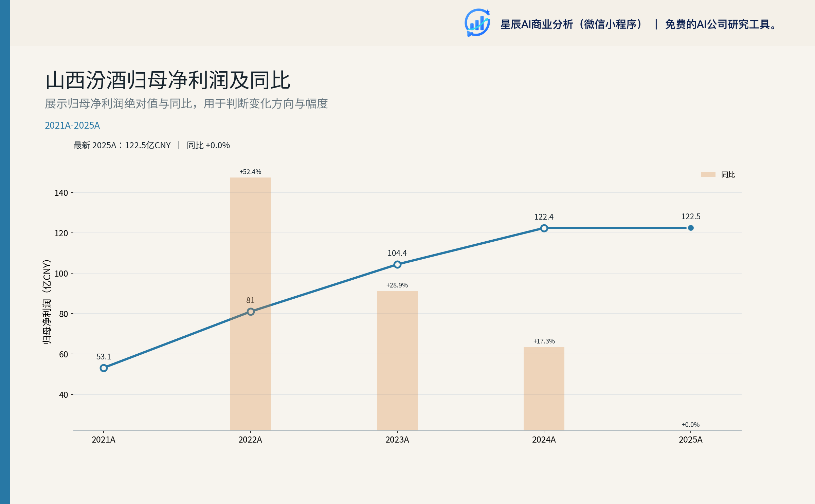Click the 2024A x-axis label
The height and width of the screenshot is (504, 815).
click(x=544, y=440)
